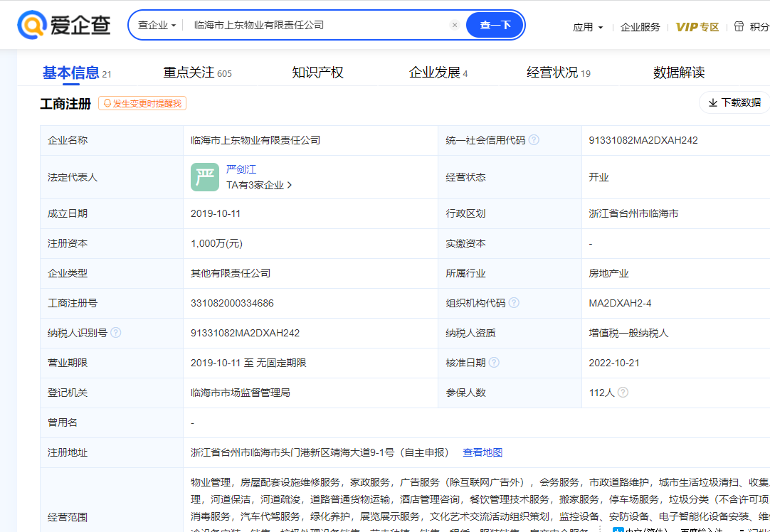This screenshot has height=532, width=770.
Task: Click the 曾用名 row label
Action: click(63, 422)
